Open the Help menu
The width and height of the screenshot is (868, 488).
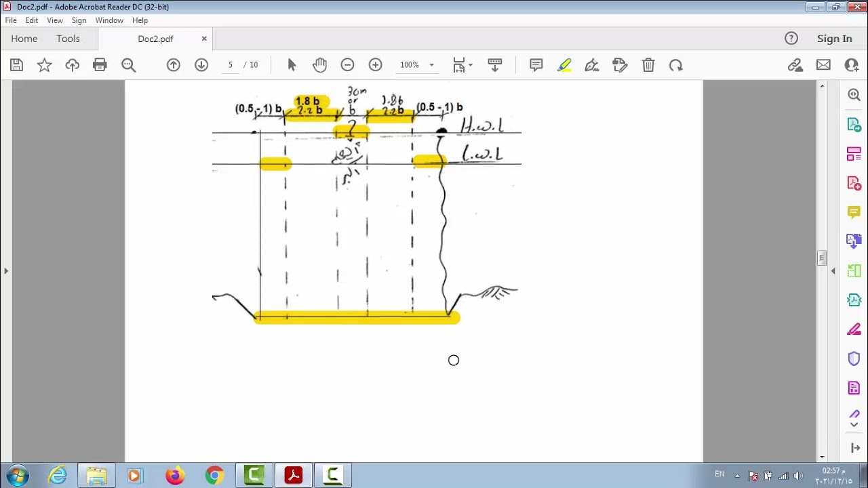pos(140,20)
